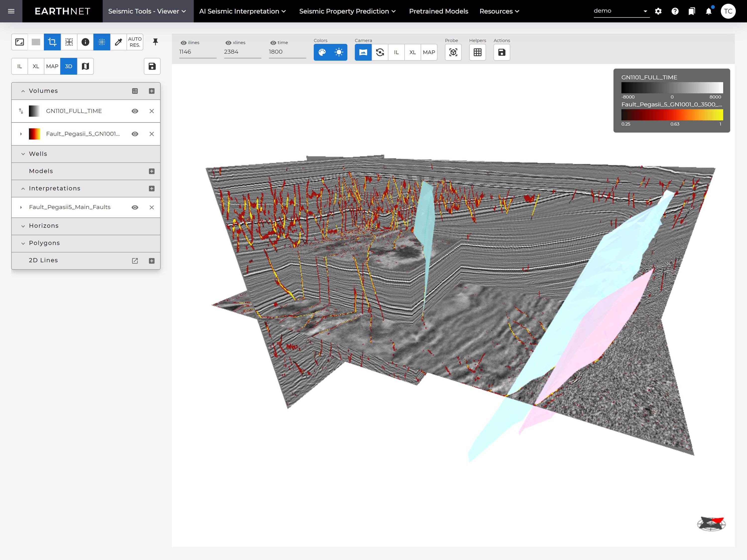
Task: Activate the eyedropper pick tool
Action: (x=118, y=42)
